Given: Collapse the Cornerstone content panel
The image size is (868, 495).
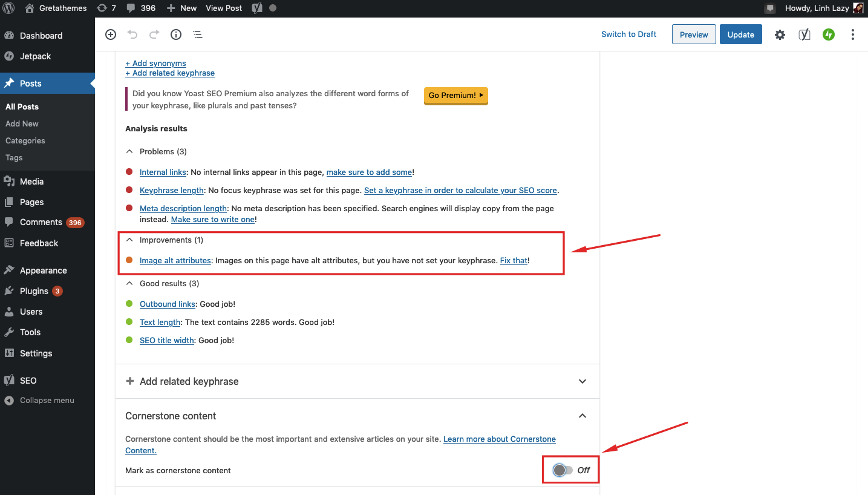Looking at the screenshot, I should pos(582,416).
